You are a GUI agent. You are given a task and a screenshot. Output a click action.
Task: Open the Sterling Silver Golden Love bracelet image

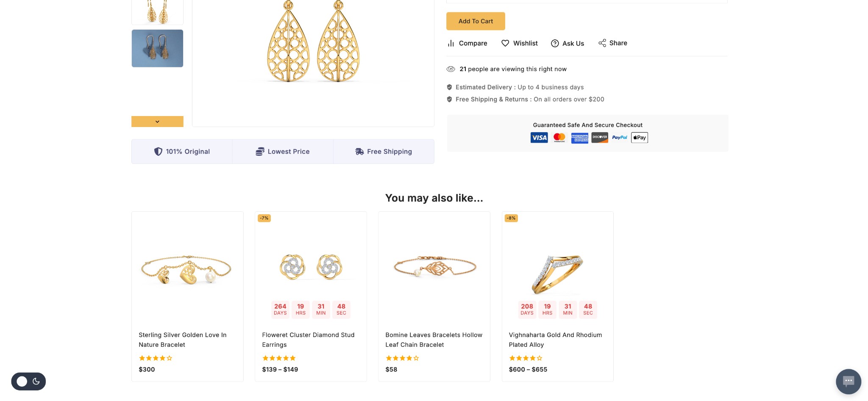(187, 269)
